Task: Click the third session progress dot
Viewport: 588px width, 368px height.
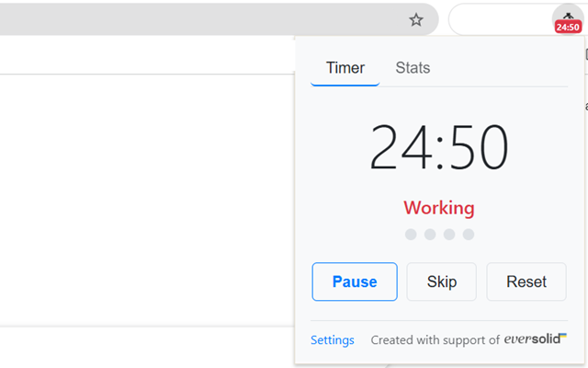Action: pyautogui.click(x=449, y=235)
